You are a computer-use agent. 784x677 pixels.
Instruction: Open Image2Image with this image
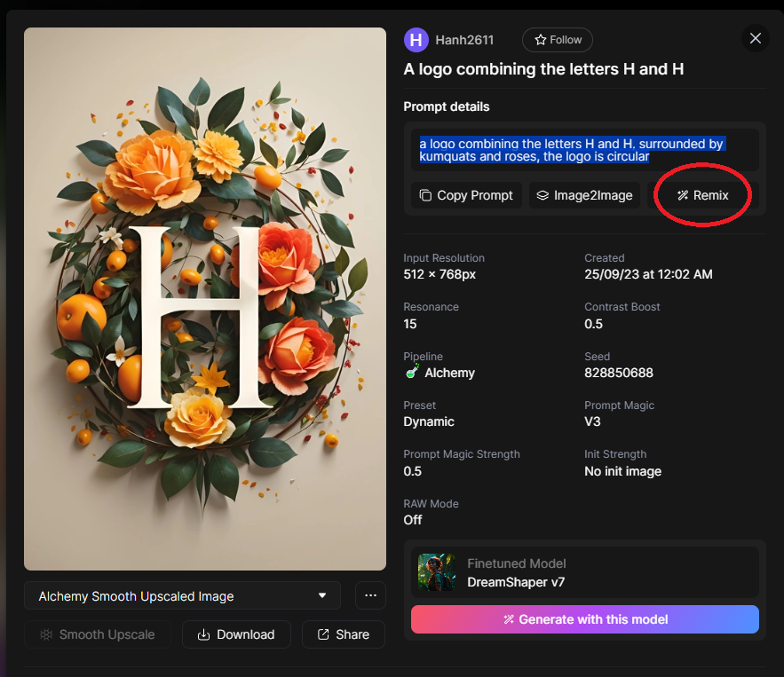(x=584, y=195)
